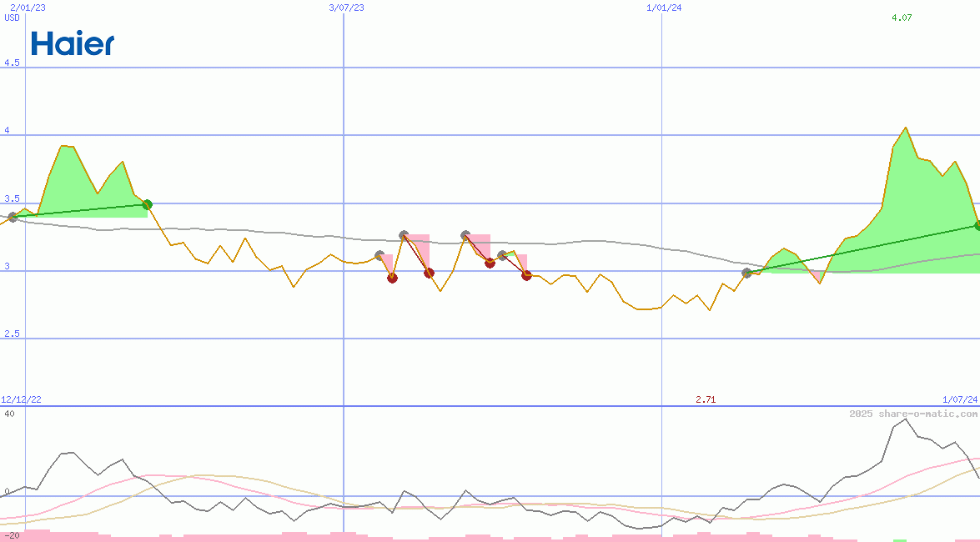The image size is (980, 542).
Task: Click the share-o-matic.com watermark link
Action: pos(913,414)
